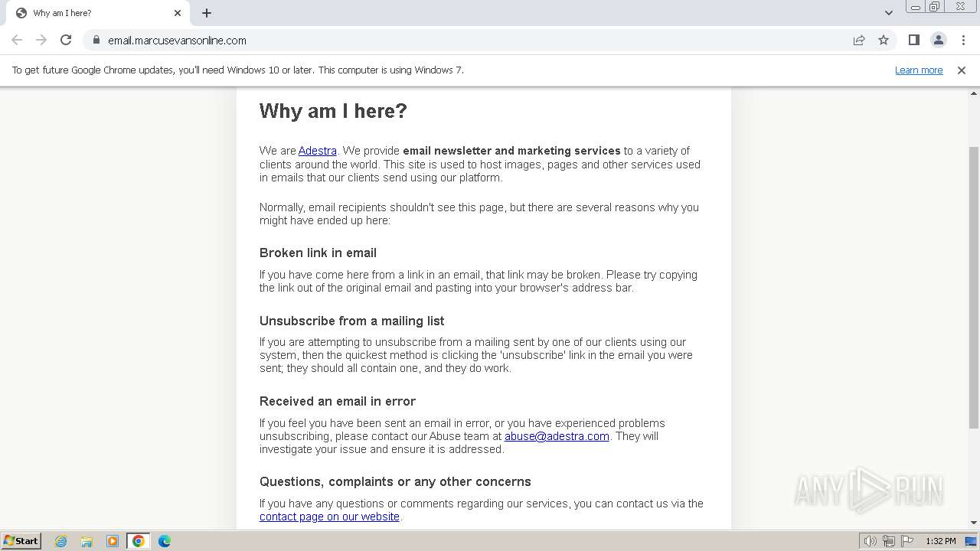Expand the tab search dropdown
Screen dimensions: 980x551
tap(888, 13)
